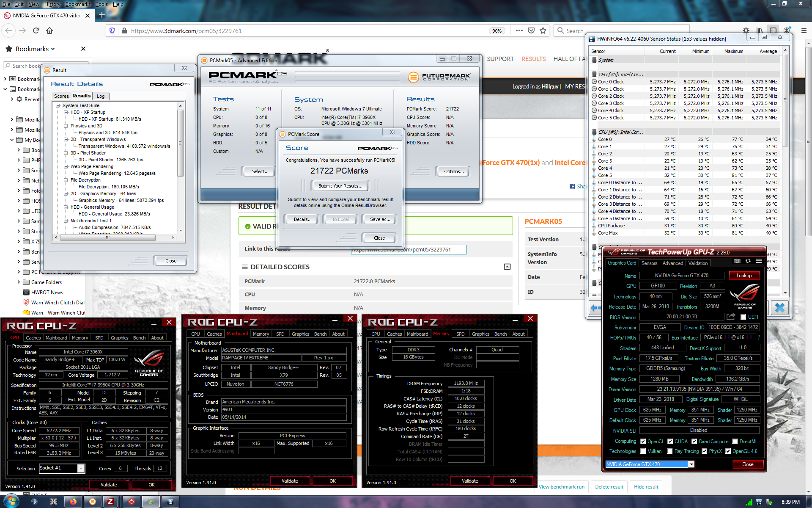The height and width of the screenshot is (508, 812).
Task: Open the Bookmarks sidebar view dropdown
Action: (x=53, y=49)
